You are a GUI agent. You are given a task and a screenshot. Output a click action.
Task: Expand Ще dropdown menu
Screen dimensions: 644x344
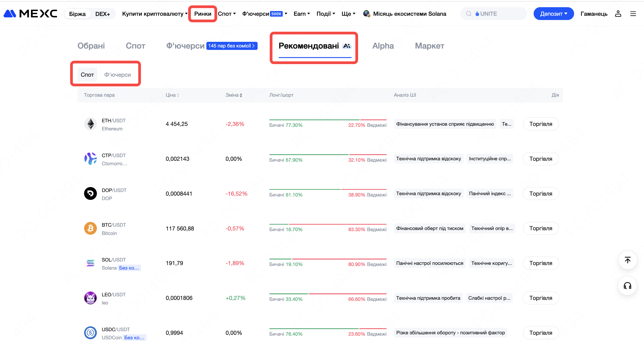(348, 14)
